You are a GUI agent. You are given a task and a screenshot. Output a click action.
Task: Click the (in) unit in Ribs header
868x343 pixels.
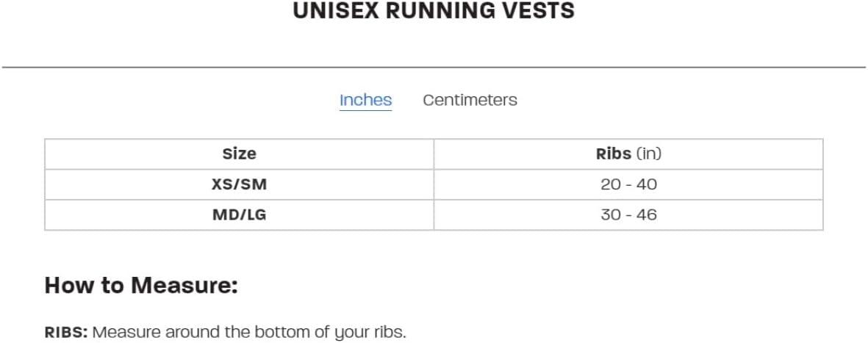point(649,154)
